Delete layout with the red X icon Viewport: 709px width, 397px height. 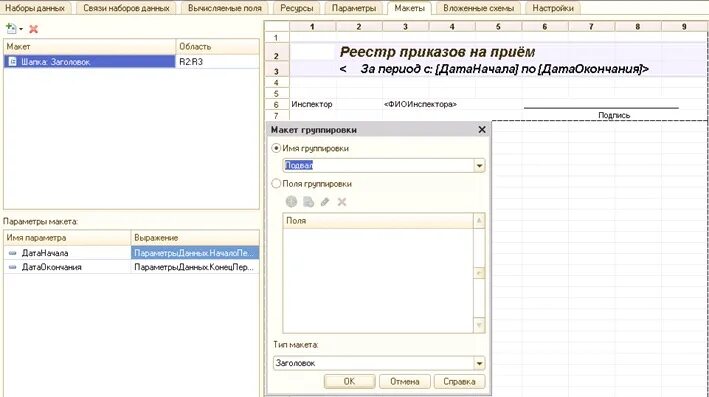(x=33, y=29)
